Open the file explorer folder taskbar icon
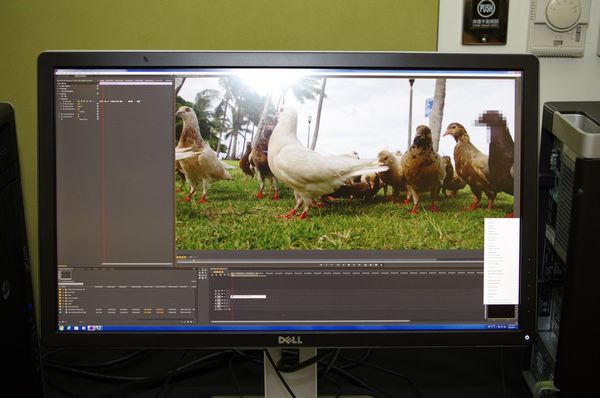The height and width of the screenshot is (398, 600). pos(76,328)
